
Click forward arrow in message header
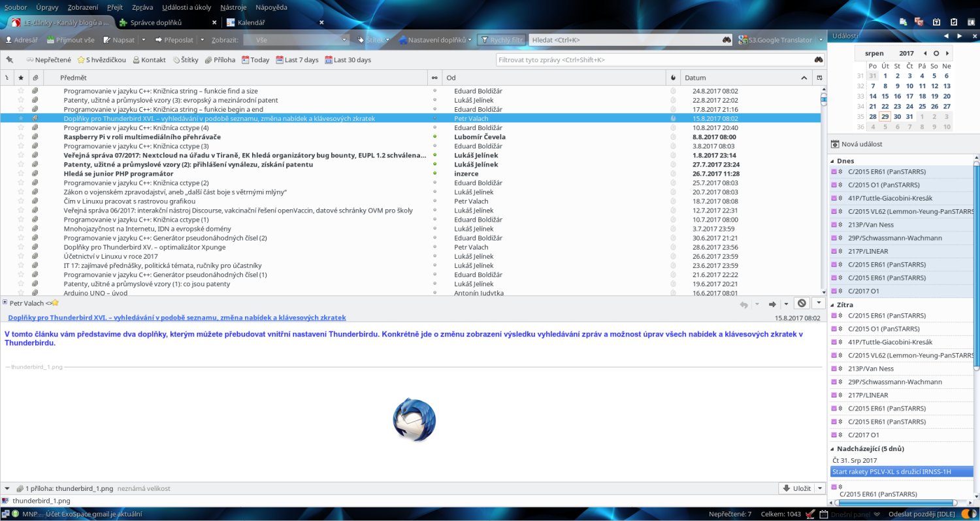(x=772, y=303)
